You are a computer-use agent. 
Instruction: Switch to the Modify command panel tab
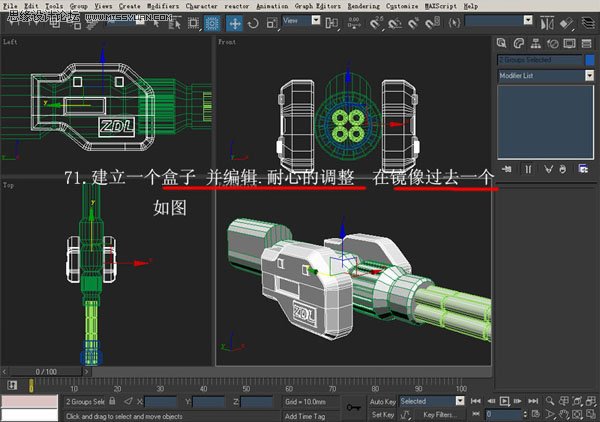pos(518,43)
